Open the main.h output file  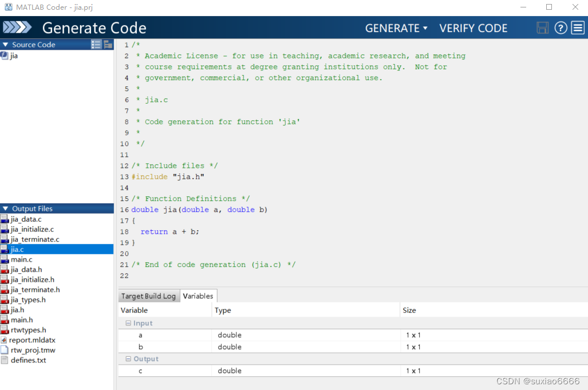57,320
